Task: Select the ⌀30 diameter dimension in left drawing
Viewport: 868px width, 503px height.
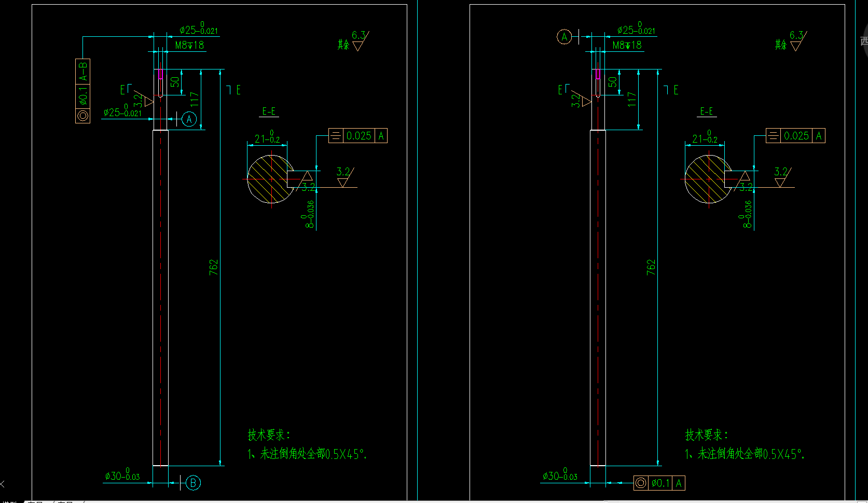Action: coord(122,476)
